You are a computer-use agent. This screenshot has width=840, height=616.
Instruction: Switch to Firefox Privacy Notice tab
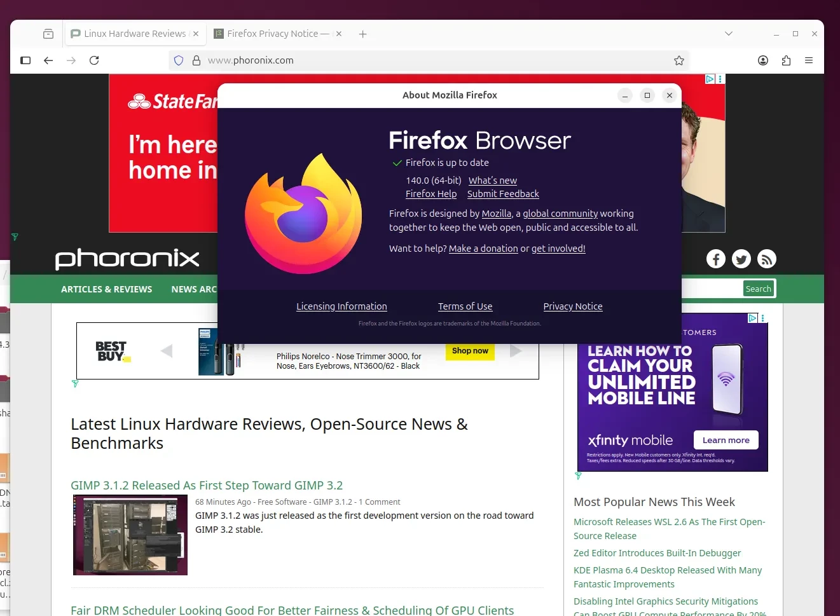tap(273, 34)
